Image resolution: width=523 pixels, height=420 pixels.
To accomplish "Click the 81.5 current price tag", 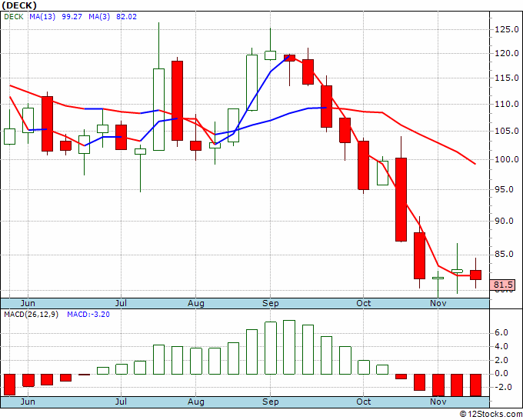I will [x=503, y=285].
